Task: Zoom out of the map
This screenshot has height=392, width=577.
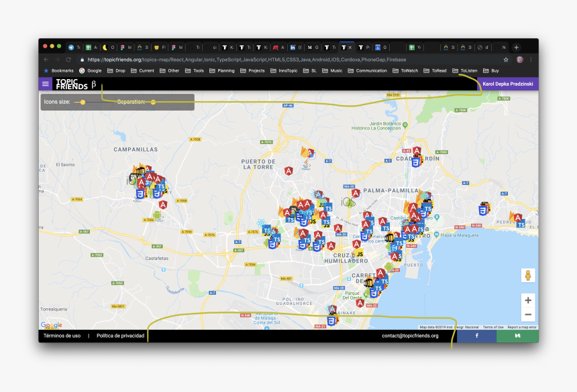Action: 528,314
